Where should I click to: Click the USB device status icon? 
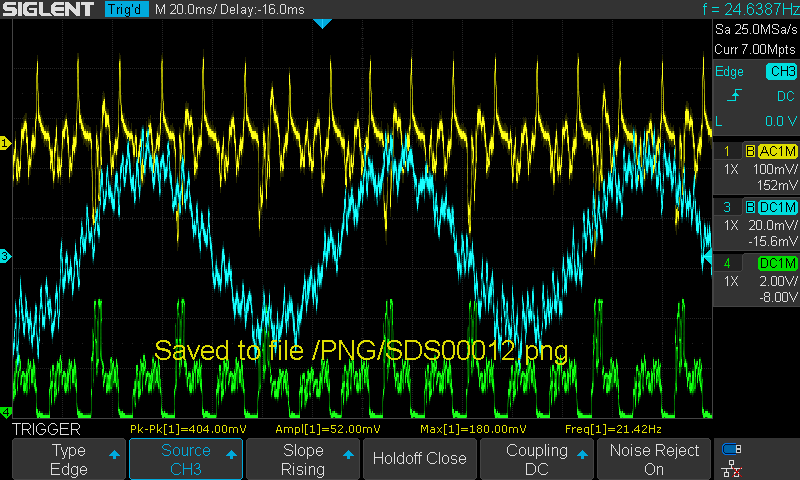coord(732,449)
